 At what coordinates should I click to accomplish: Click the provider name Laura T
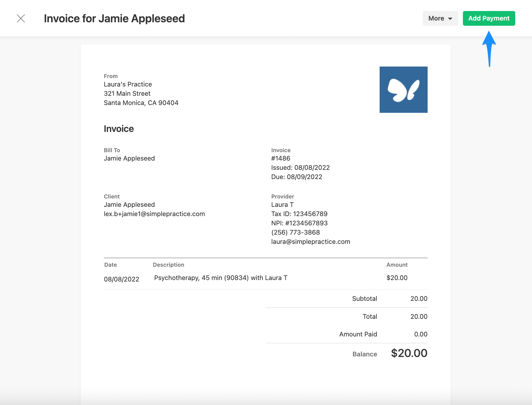click(282, 205)
